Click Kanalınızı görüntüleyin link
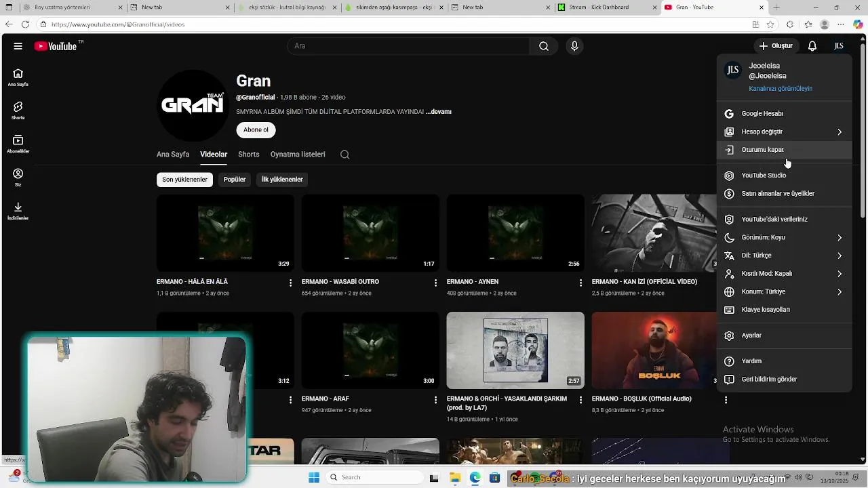Viewport: 868px width, 488px height. pyautogui.click(x=781, y=89)
